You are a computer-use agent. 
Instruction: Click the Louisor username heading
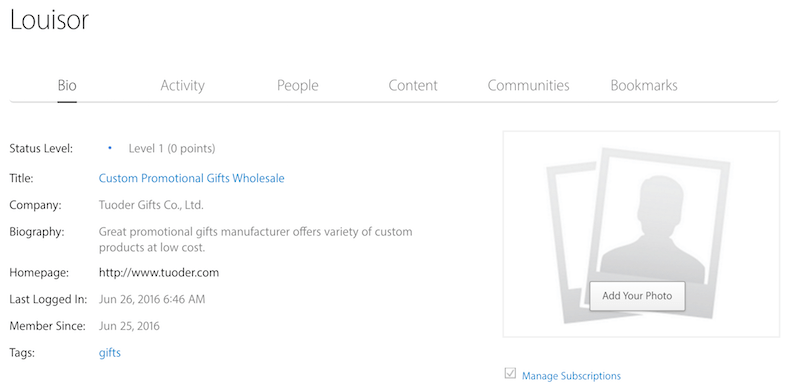(49, 20)
